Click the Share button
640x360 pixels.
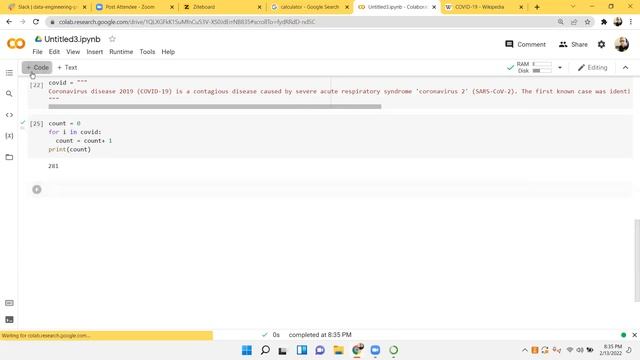(573, 44)
